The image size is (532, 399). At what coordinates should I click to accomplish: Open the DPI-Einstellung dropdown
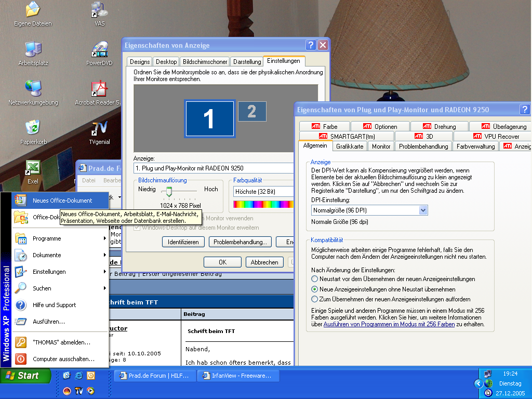(422, 210)
